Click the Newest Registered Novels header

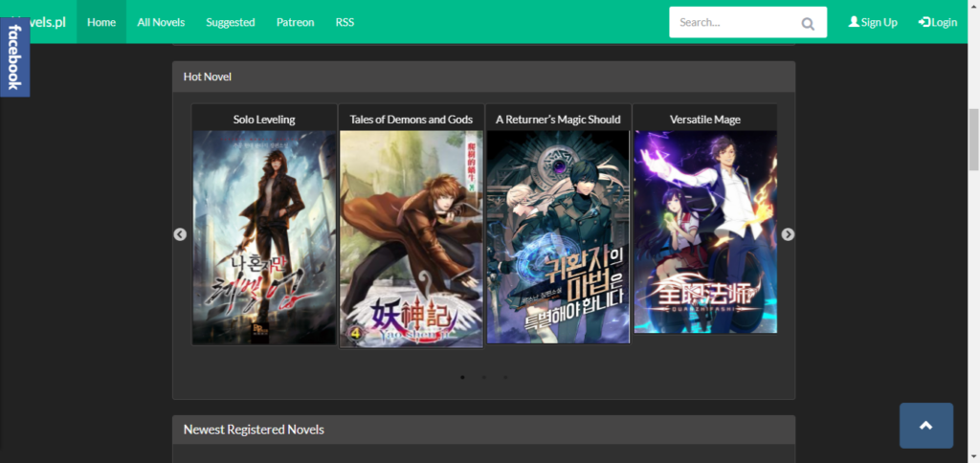(483, 430)
